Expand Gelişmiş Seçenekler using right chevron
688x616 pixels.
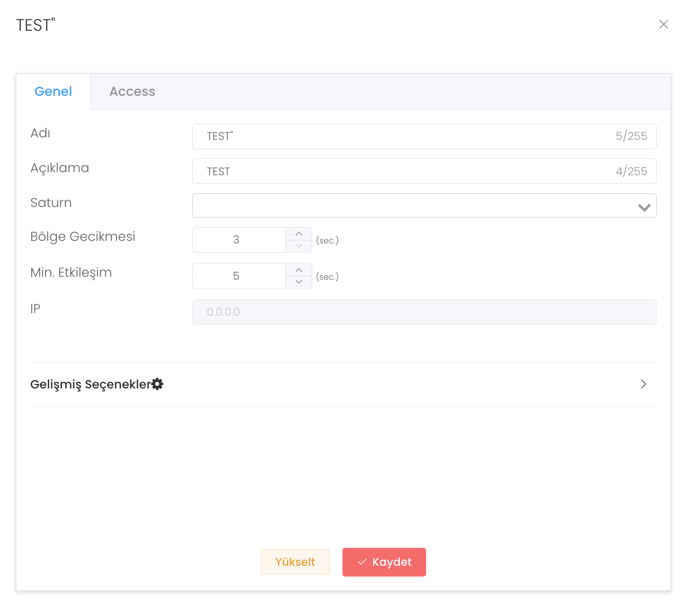643,384
